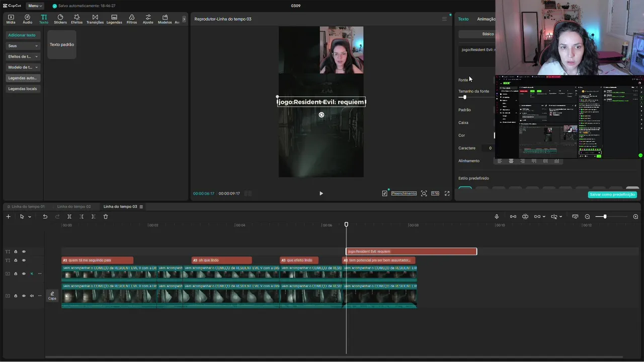The width and height of the screenshot is (644, 362).
Task: Show more toolbar categories with the arrow
Action: 184,19
